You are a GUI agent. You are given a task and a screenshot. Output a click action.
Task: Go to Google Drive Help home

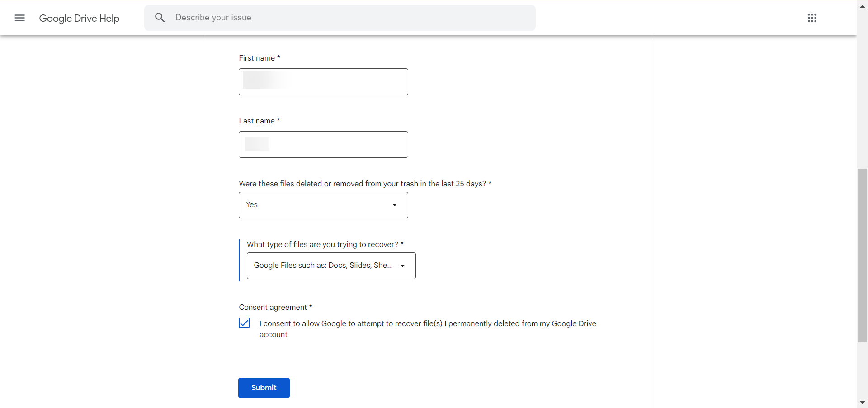pos(79,19)
